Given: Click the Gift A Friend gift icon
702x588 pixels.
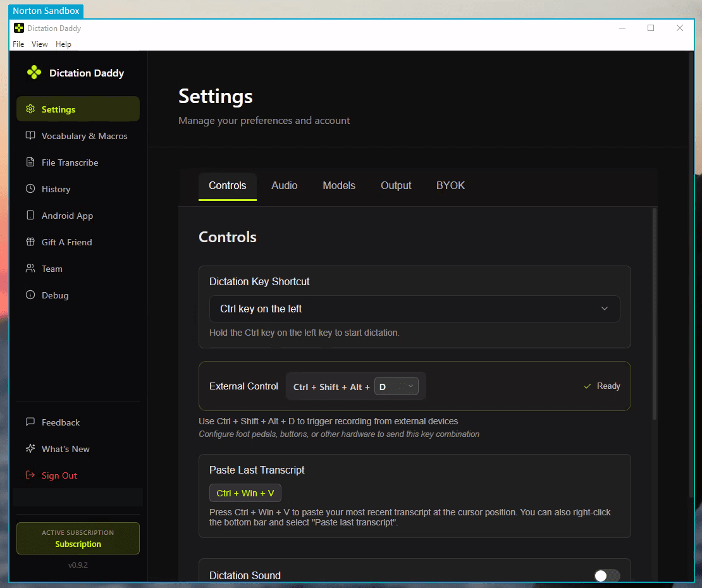Looking at the screenshot, I should (x=30, y=242).
